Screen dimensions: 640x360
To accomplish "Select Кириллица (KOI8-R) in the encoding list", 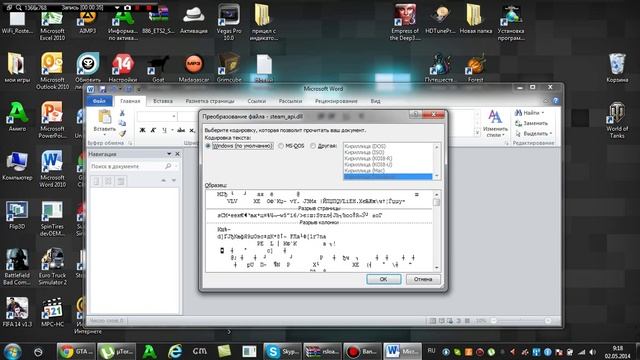I will [x=368, y=158].
